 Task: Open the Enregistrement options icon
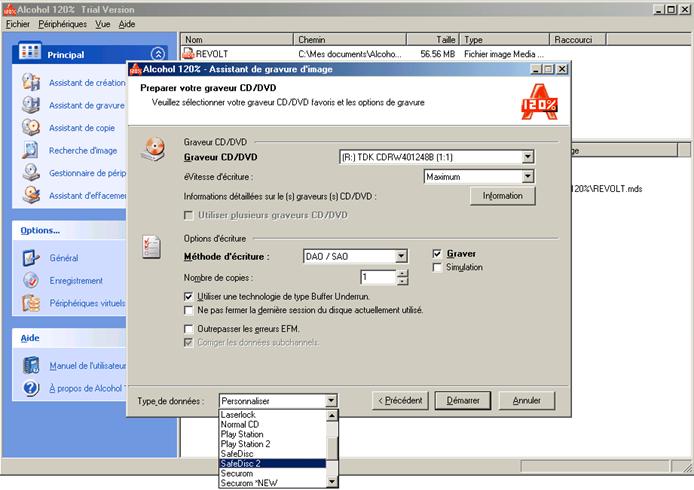coord(31,280)
